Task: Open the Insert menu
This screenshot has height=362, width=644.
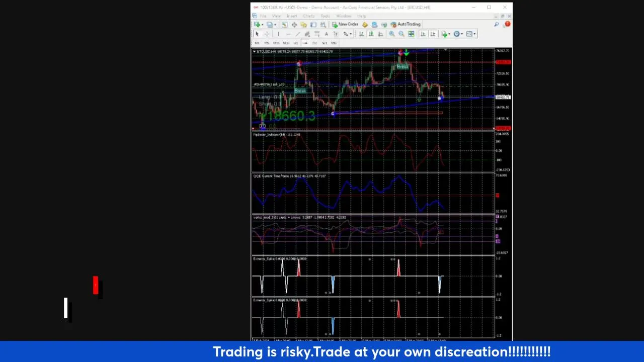Action: click(x=292, y=16)
